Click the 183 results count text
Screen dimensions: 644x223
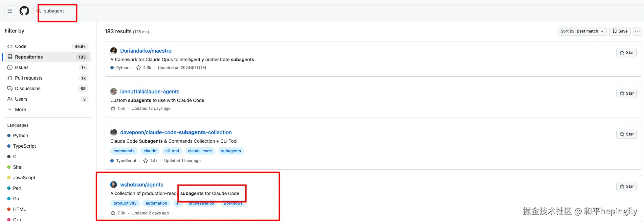[118, 31]
